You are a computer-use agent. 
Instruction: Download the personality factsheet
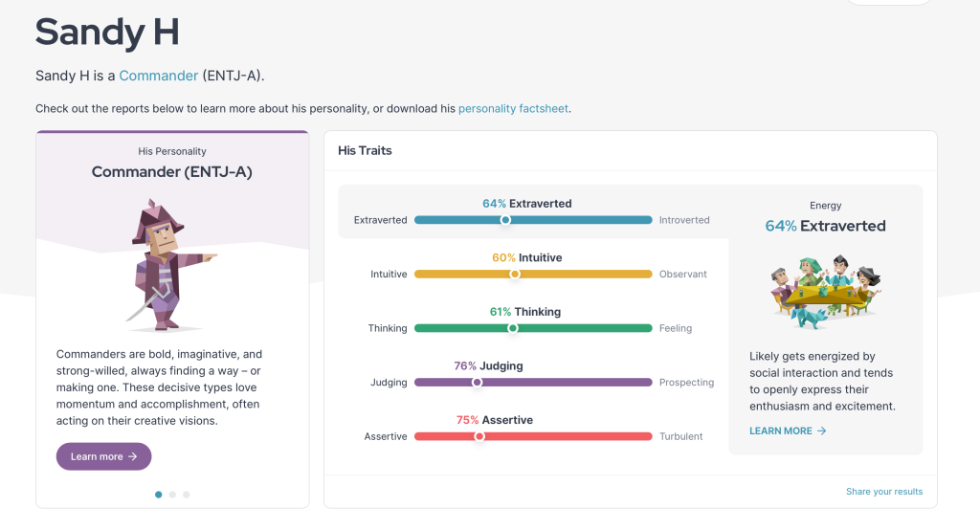click(x=514, y=109)
